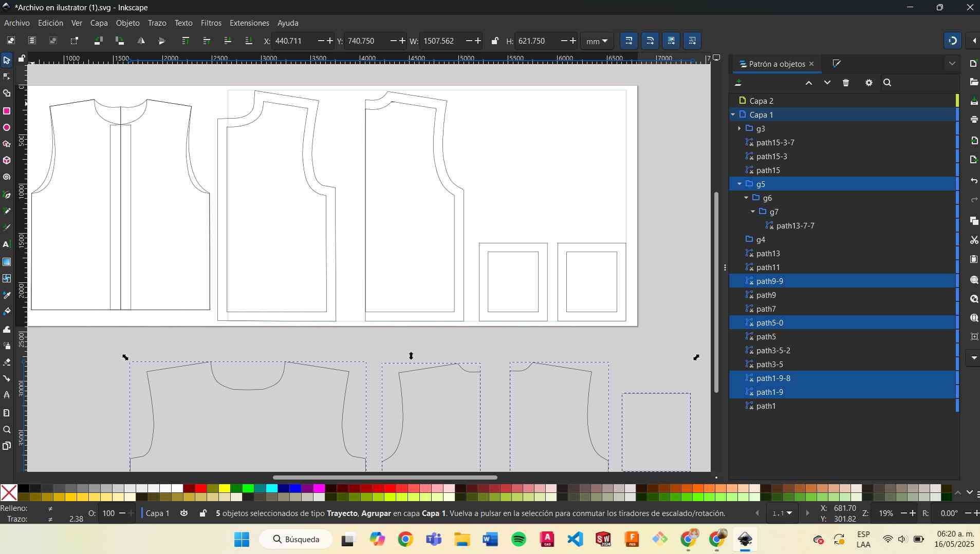The image size is (980, 554).
Task: Collapse the Capa 1 layer tree
Action: pos(733,114)
